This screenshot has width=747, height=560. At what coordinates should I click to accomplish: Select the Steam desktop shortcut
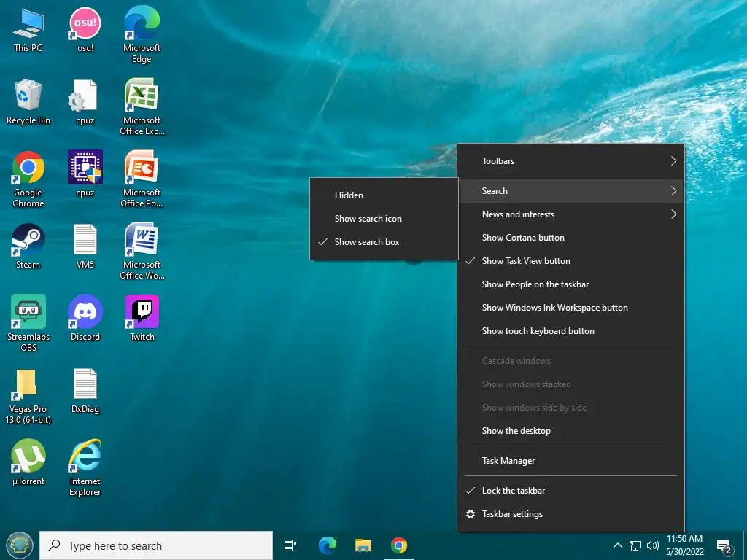[28, 246]
